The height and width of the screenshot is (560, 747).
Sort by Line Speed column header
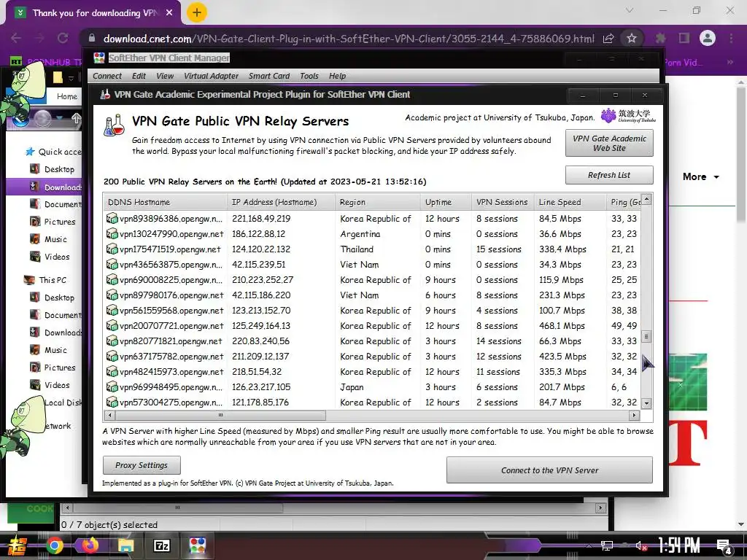coord(570,202)
